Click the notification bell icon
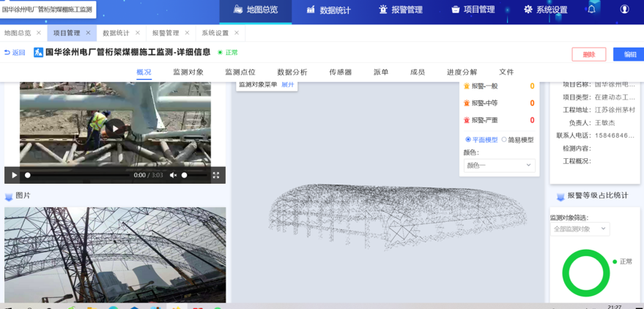The height and width of the screenshot is (309, 644). (x=591, y=10)
